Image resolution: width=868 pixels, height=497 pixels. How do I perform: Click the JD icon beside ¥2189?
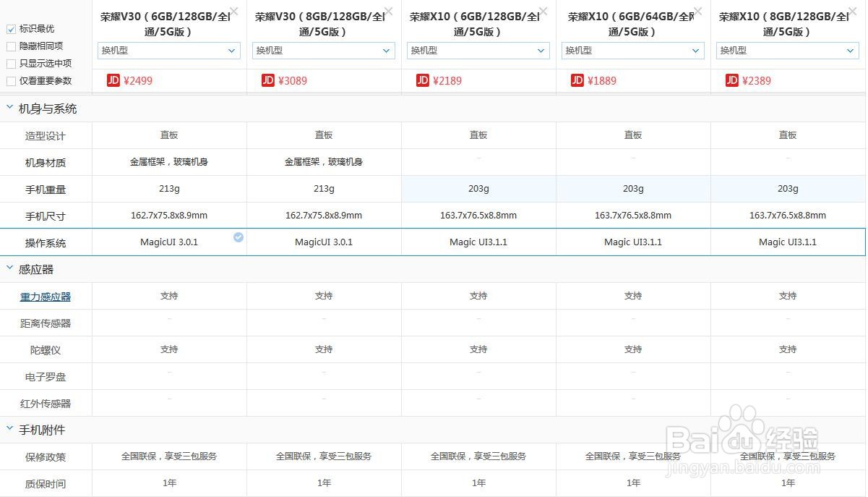tap(423, 80)
